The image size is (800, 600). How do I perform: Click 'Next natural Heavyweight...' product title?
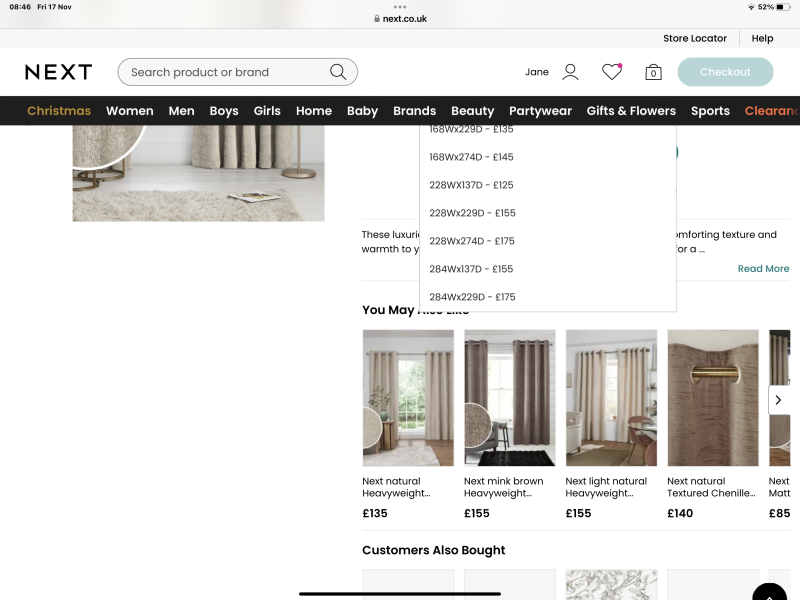[396, 487]
